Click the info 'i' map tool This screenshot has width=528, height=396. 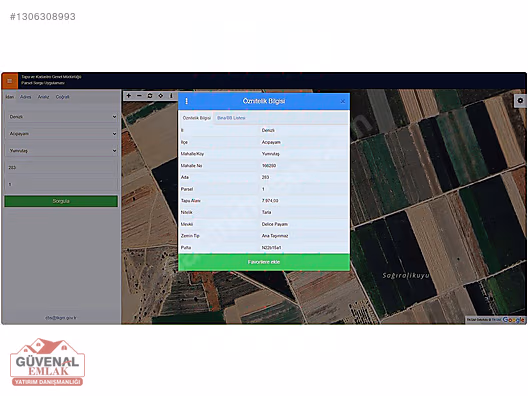pyautogui.click(x=171, y=96)
